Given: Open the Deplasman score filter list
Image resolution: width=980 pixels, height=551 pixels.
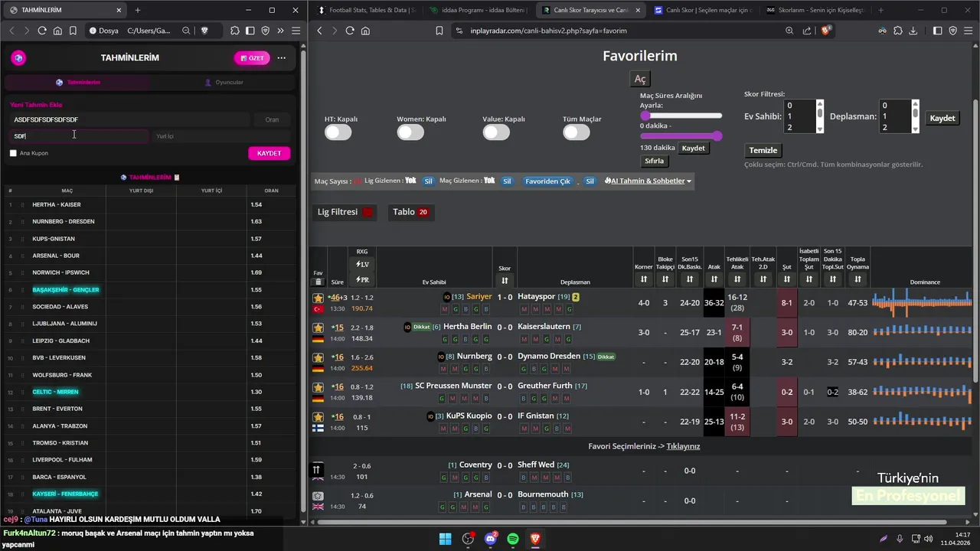Looking at the screenshot, I should point(899,116).
